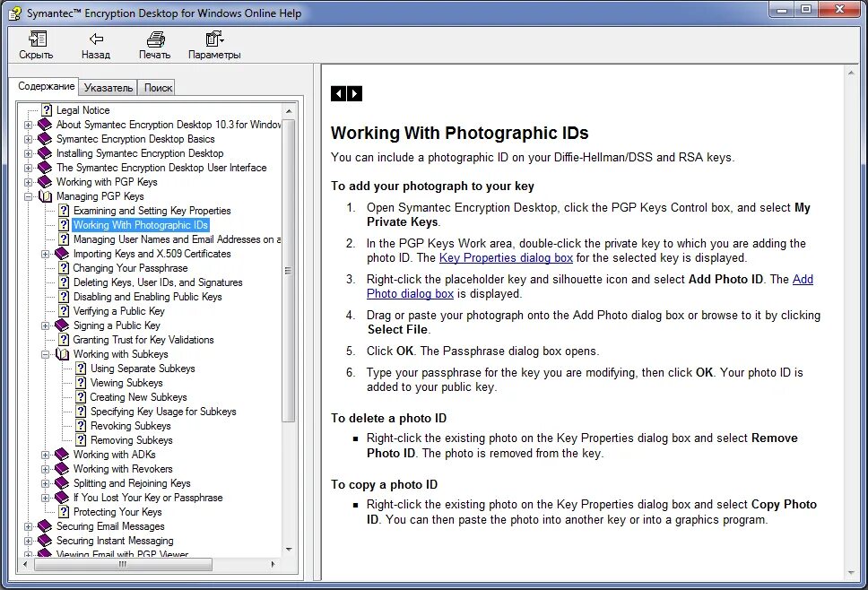Click the book icon beside Securing Email Messages
Viewport: 868px width, 590px height.
(44, 526)
